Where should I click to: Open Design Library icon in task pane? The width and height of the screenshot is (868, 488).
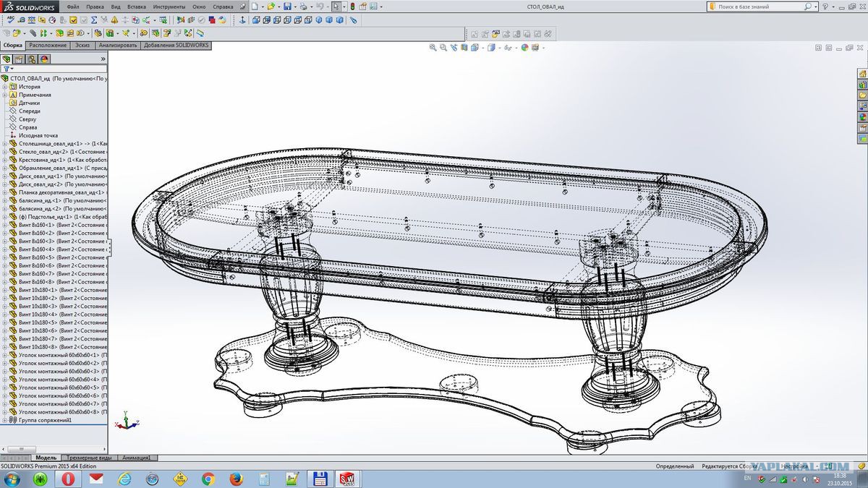click(x=862, y=85)
